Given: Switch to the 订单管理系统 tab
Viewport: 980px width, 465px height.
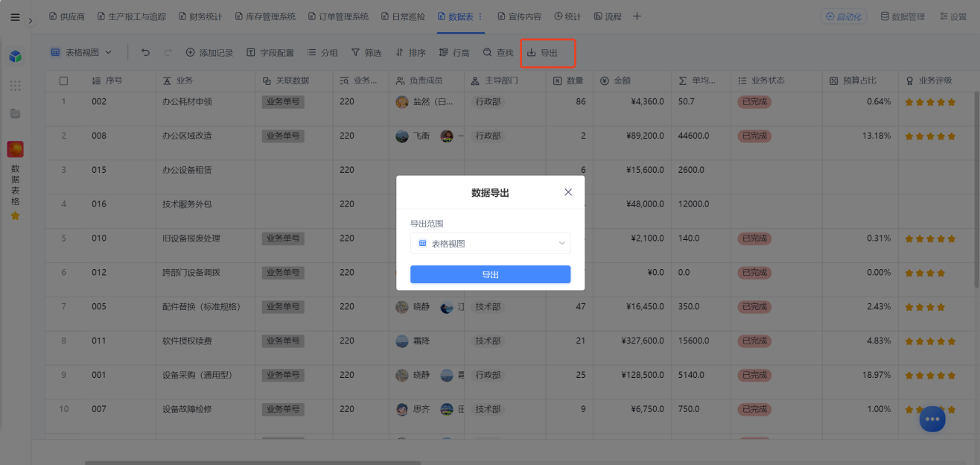Looking at the screenshot, I should [338, 16].
